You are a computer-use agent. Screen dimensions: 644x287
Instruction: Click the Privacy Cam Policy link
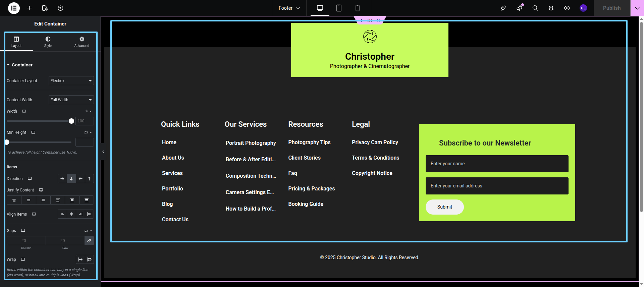pos(375,142)
